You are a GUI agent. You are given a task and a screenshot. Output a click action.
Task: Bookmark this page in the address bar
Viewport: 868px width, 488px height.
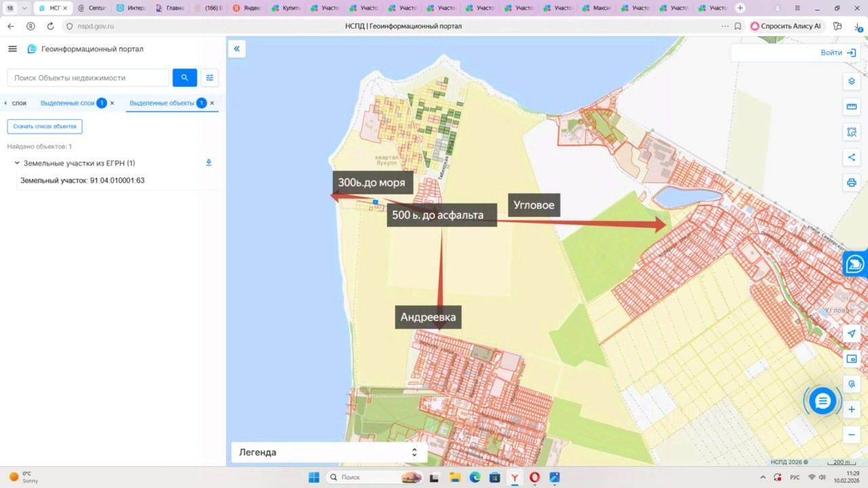click(738, 26)
